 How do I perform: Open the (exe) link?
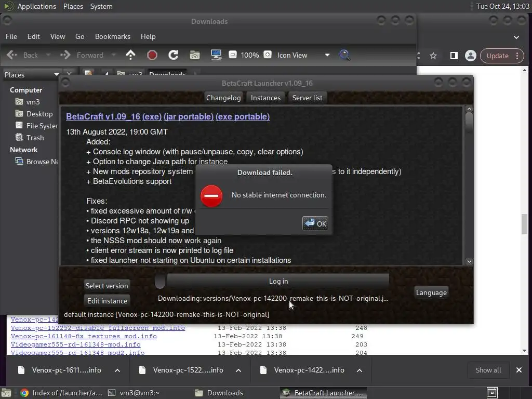152,116
